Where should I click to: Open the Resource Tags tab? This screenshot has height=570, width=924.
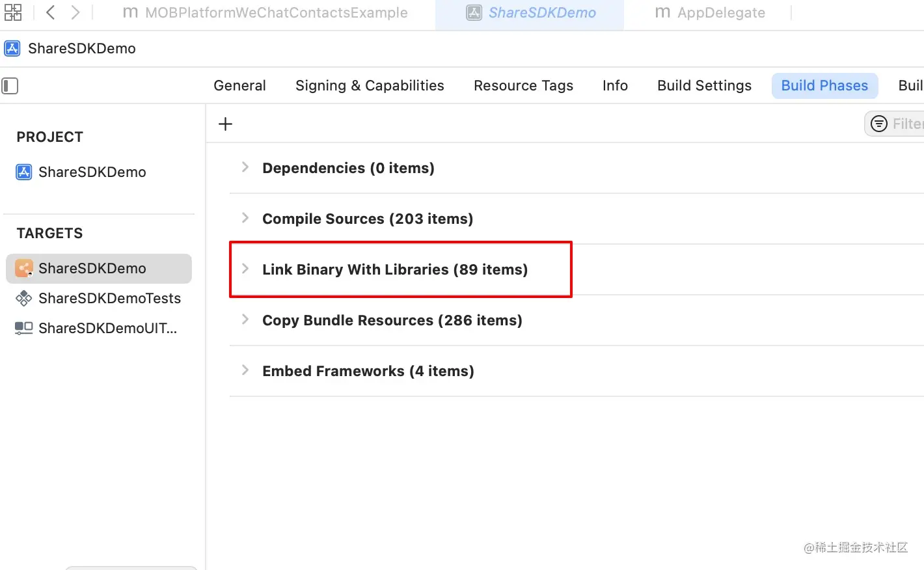click(523, 86)
